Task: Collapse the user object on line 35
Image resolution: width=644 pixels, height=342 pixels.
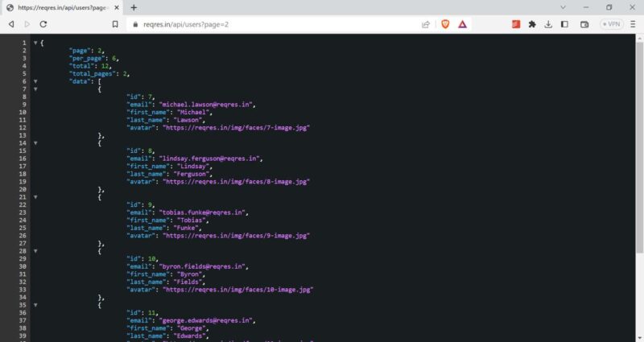Action: point(35,305)
